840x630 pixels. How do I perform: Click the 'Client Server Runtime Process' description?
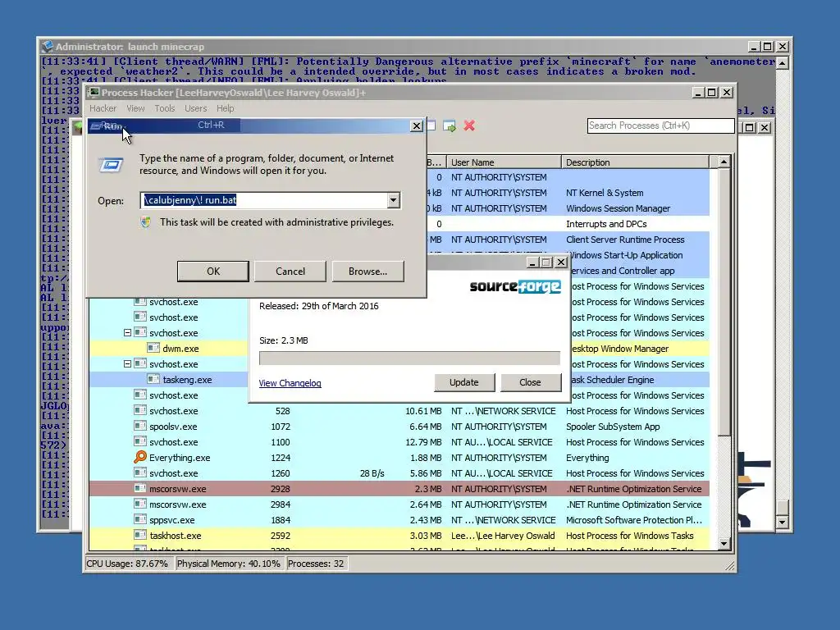pyautogui.click(x=625, y=240)
